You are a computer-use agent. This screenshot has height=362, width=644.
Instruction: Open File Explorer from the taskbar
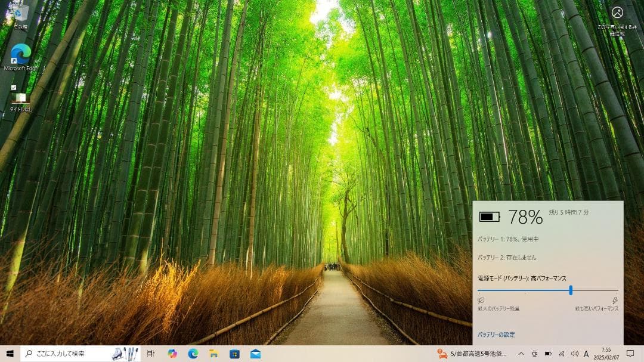tap(213, 352)
